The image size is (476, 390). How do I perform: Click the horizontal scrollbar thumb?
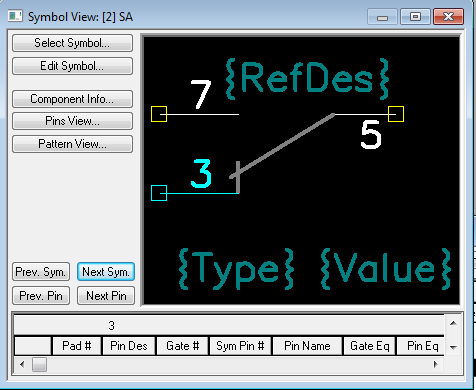point(39,364)
